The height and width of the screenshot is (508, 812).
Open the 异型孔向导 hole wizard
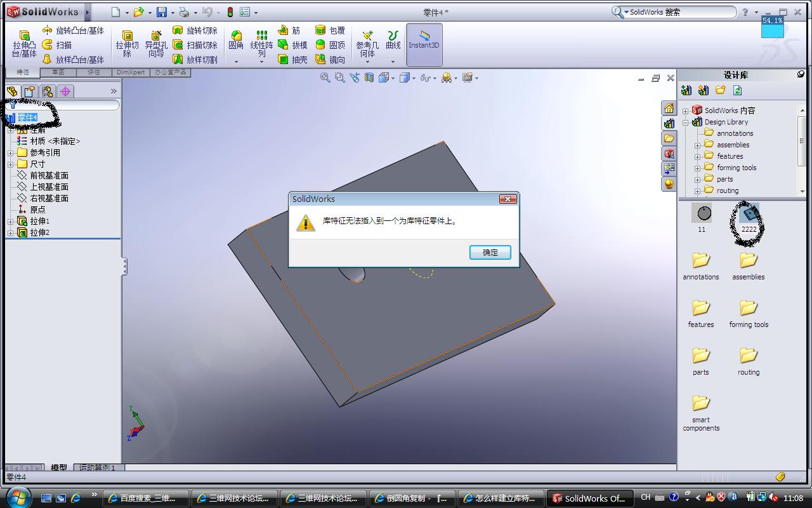(156, 44)
